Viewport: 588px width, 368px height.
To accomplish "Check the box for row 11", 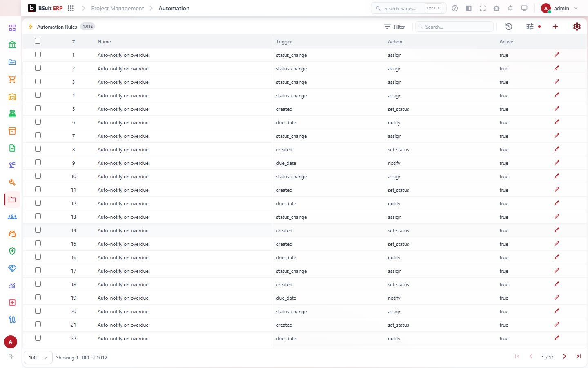I will click(38, 189).
